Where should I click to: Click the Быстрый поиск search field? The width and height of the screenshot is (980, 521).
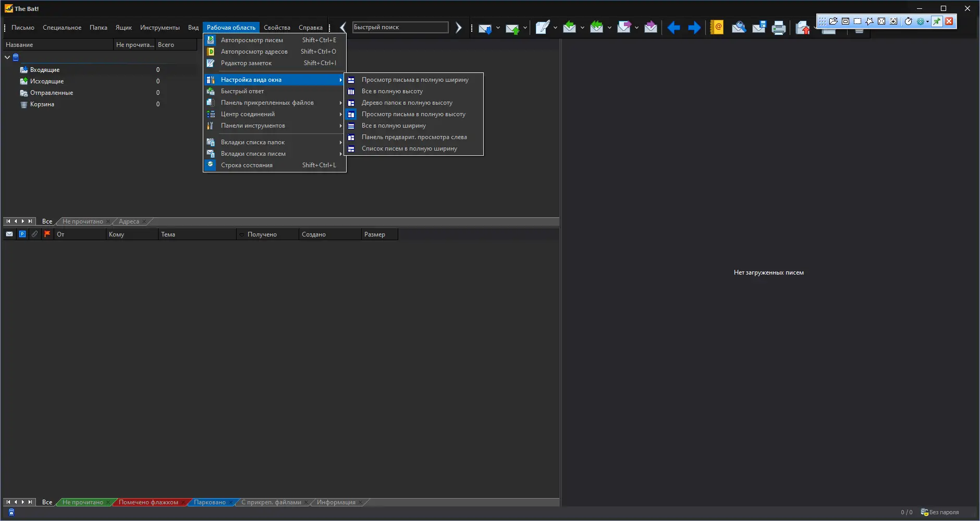pos(400,27)
